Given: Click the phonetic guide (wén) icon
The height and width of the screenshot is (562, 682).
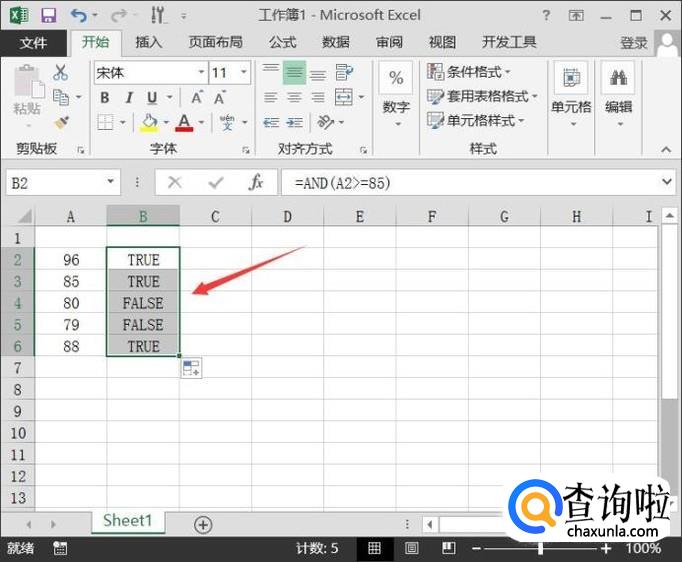Looking at the screenshot, I should pyautogui.click(x=227, y=122).
